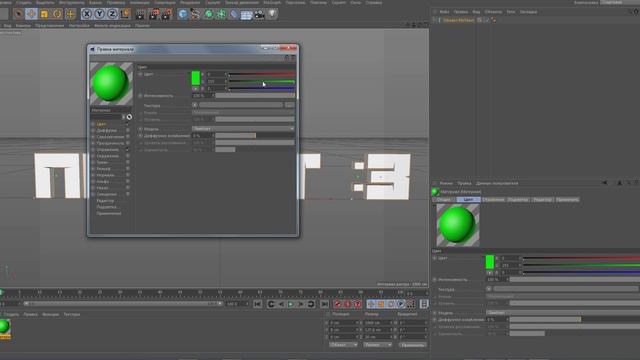640x360 pixels.
Task: Open the green generators icon
Action: [x=208, y=14]
